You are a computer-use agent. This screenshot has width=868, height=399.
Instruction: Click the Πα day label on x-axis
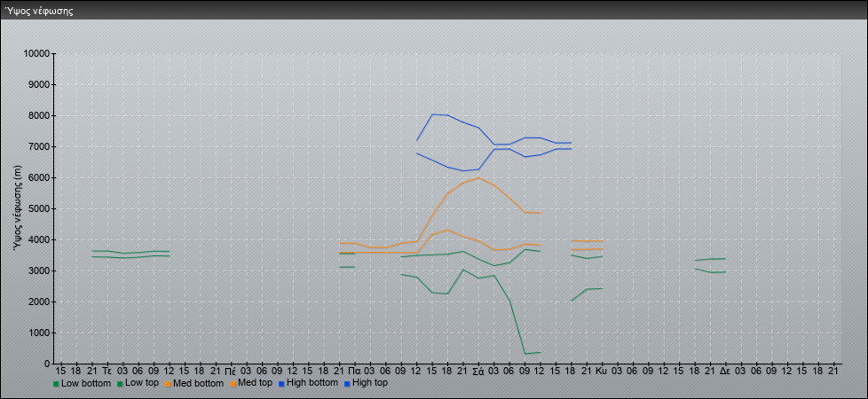(x=355, y=371)
